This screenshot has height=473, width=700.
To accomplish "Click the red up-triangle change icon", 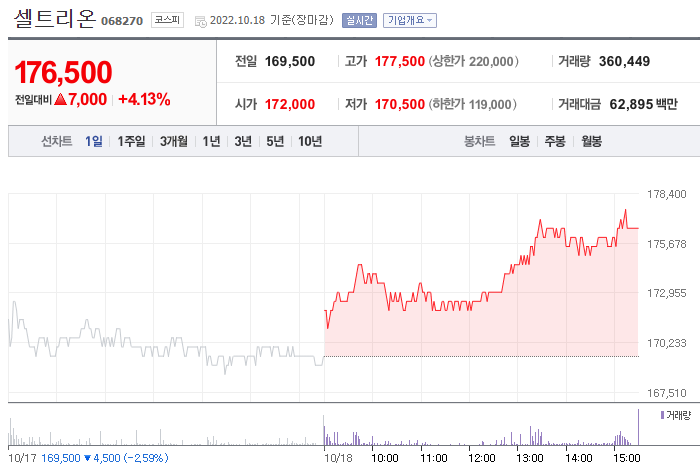I will [60, 99].
